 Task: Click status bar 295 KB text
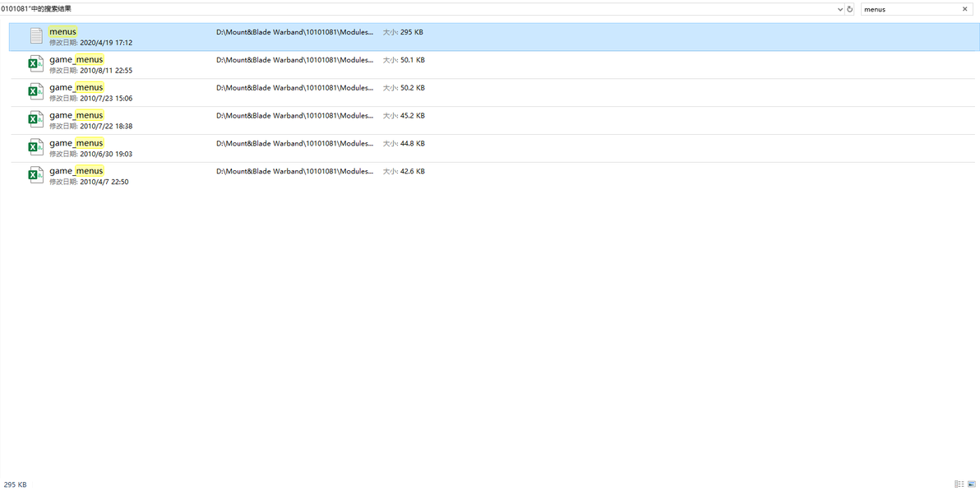(x=15, y=484)
